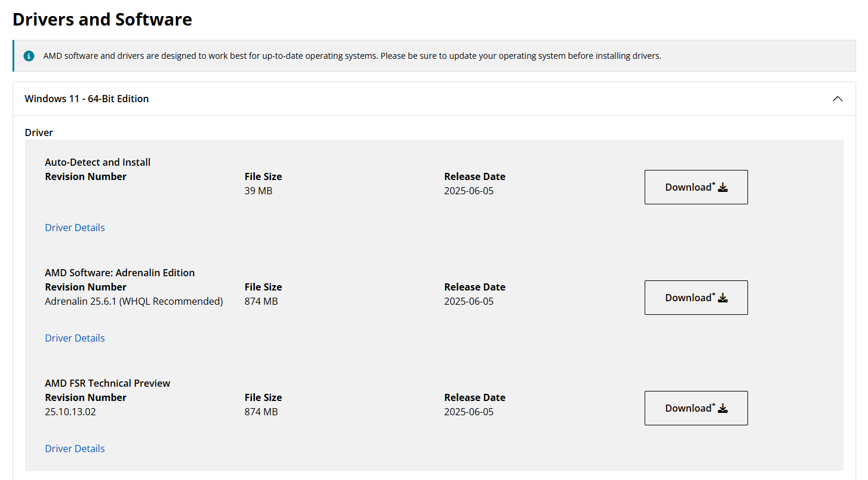Image resolution: width=868 pixels, height=480 pixels.
Task: Click the Drivers and Software heading
Action: click(x=102, y=19)
